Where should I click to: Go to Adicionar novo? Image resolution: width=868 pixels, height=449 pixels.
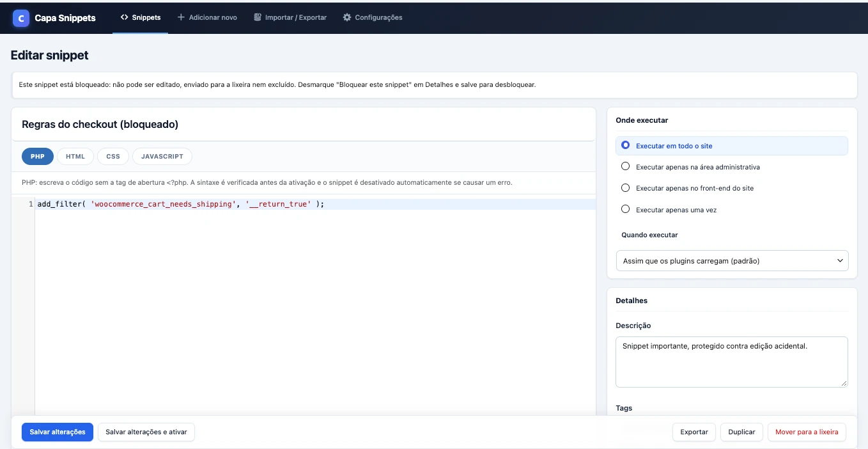click(x=207, y=18)
